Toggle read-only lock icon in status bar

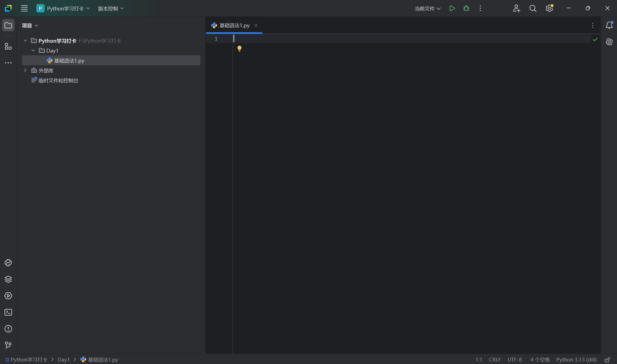point(607,360)
